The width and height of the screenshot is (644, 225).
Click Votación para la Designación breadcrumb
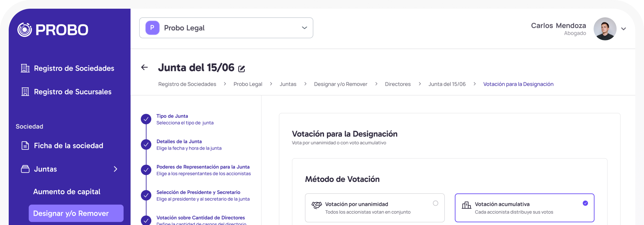click(518, 84)
